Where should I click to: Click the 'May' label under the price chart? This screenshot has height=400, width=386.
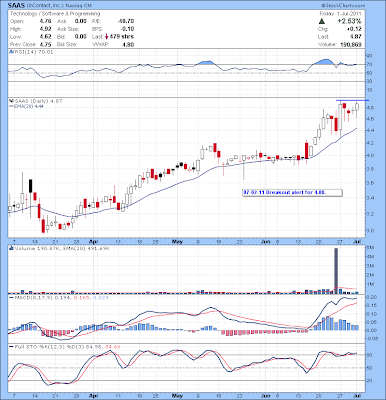coord(177,241)
